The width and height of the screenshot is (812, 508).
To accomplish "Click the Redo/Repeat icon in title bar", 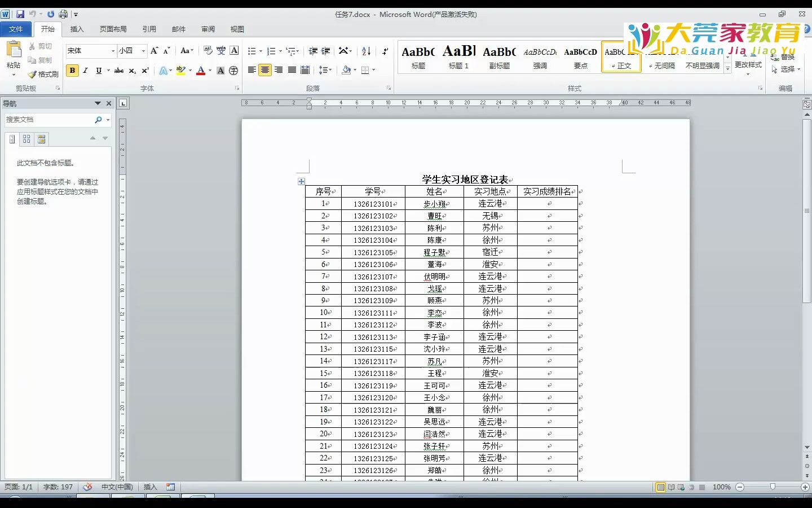I will click(x=51, y=14).
